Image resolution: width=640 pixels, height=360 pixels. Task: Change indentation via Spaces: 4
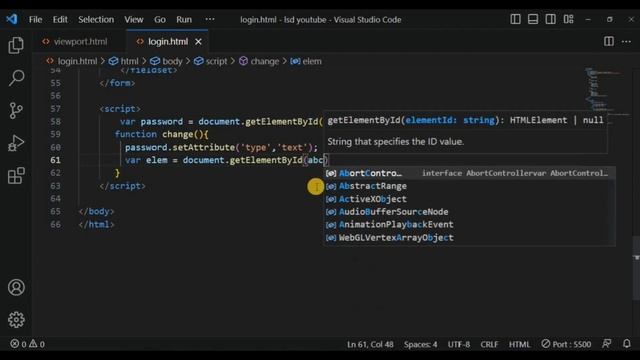coord(420,344)
